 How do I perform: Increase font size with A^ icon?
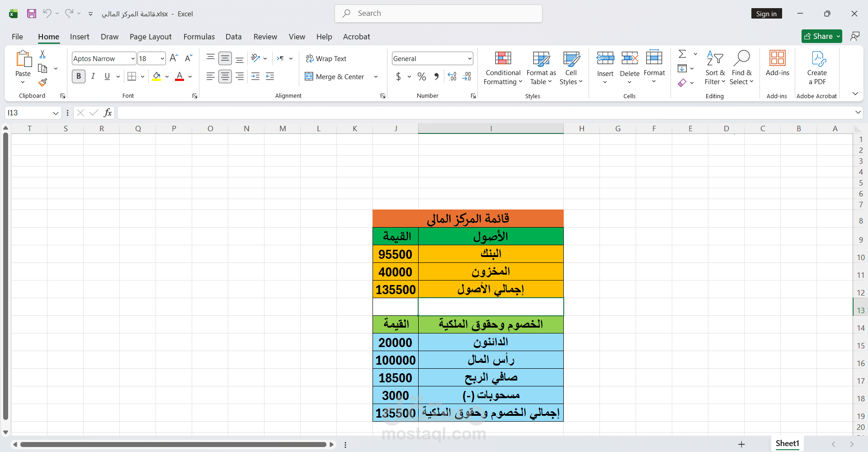[x=174, y=58]
